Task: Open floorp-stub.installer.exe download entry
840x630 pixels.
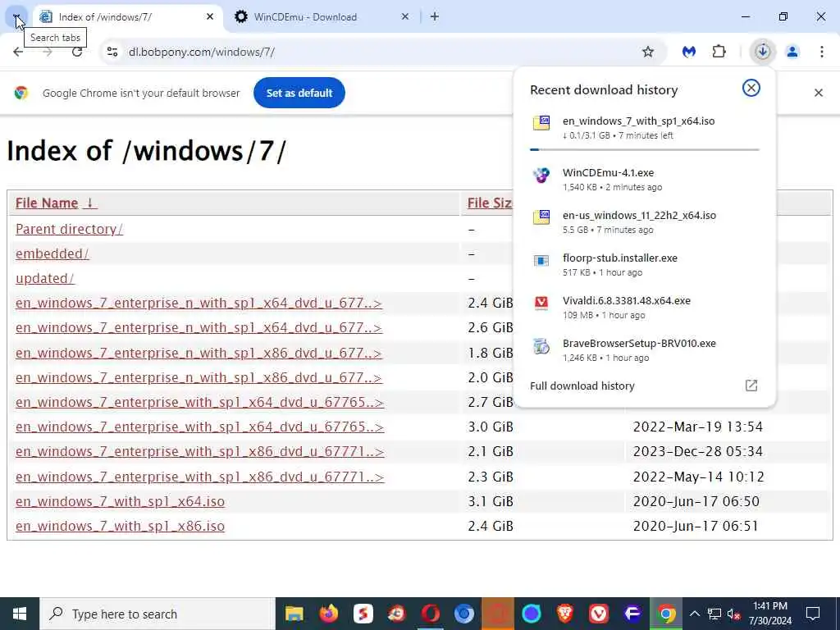Action: [645, 265]
